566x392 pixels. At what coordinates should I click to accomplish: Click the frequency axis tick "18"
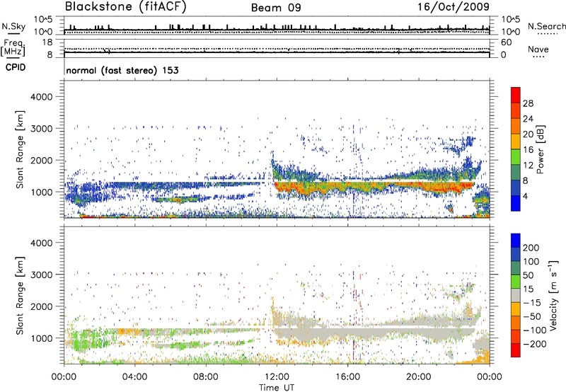point(47,42)
